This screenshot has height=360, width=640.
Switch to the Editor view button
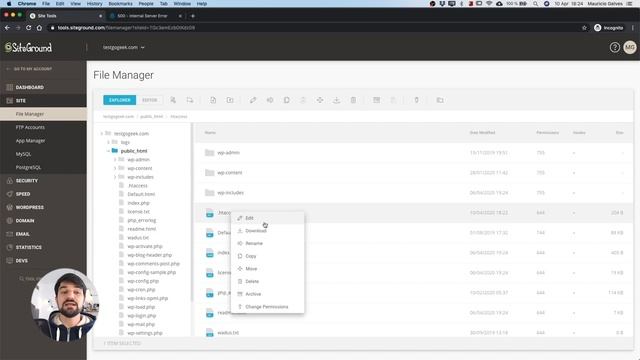[x=149, y=100]
